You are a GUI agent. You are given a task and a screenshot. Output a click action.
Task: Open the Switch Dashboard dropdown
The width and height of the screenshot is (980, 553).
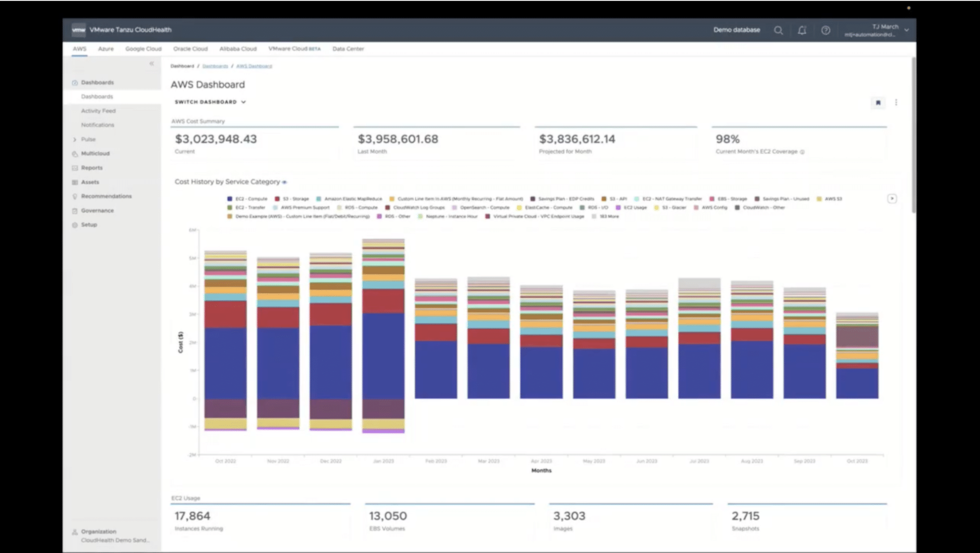click(x=210, y=102)
